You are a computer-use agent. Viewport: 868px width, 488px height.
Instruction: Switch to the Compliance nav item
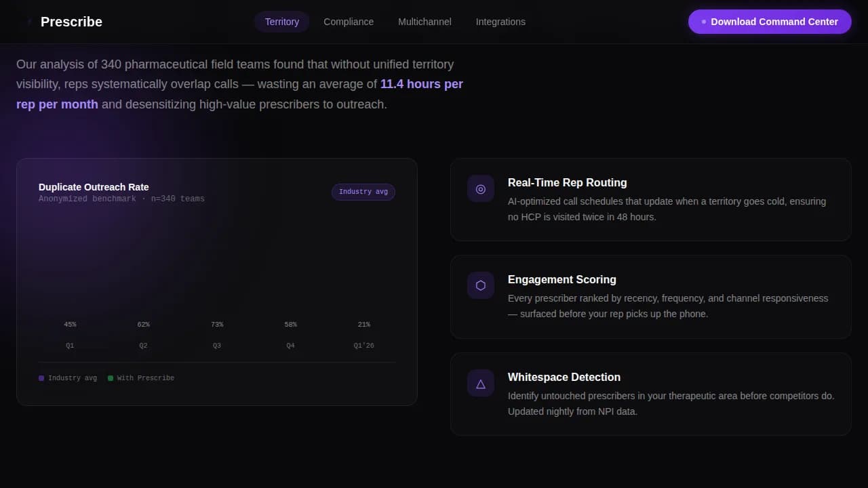349,22
